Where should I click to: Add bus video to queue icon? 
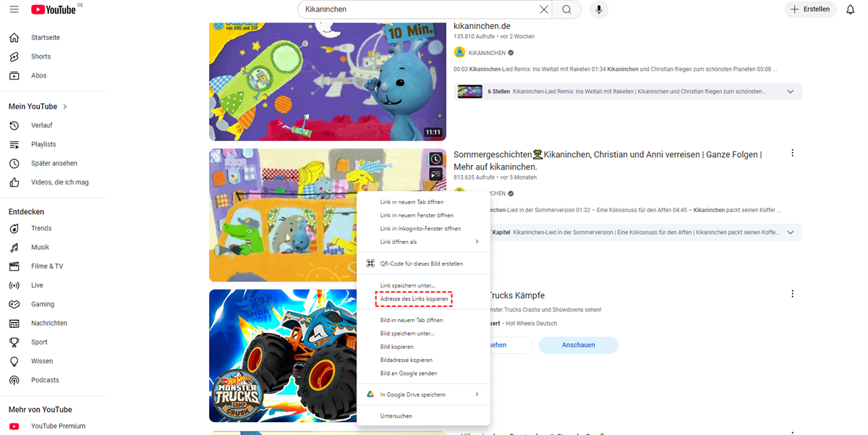(x=435, y=174)
